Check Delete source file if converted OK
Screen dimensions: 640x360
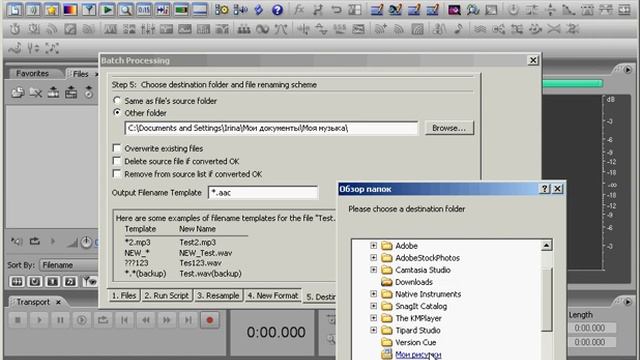pos(117,161)
